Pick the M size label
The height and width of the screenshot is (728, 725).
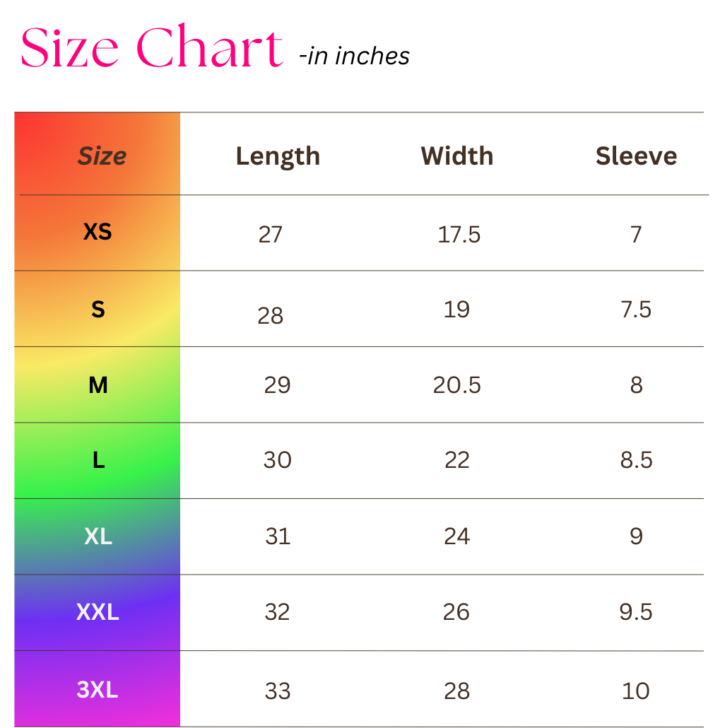(98, 385)
